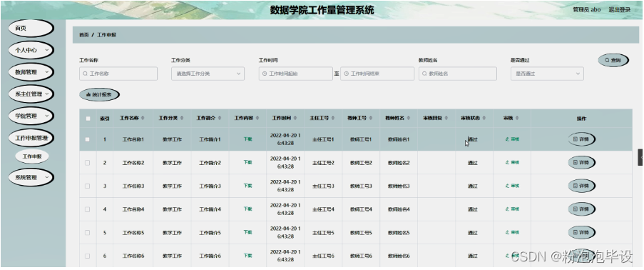Check the row 5 工作名称5 checkbox
This screenshot has width=644, height=270.
coord(88,233)
